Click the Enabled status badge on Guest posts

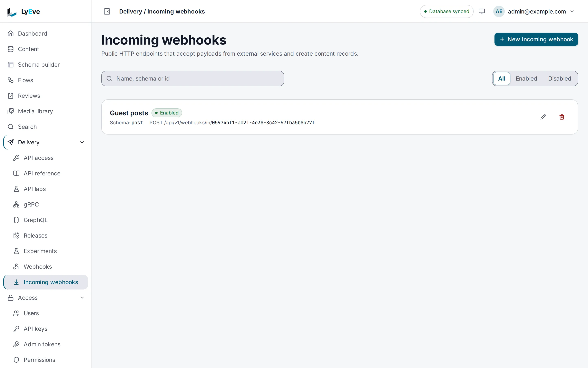click(x=167, y=113)
